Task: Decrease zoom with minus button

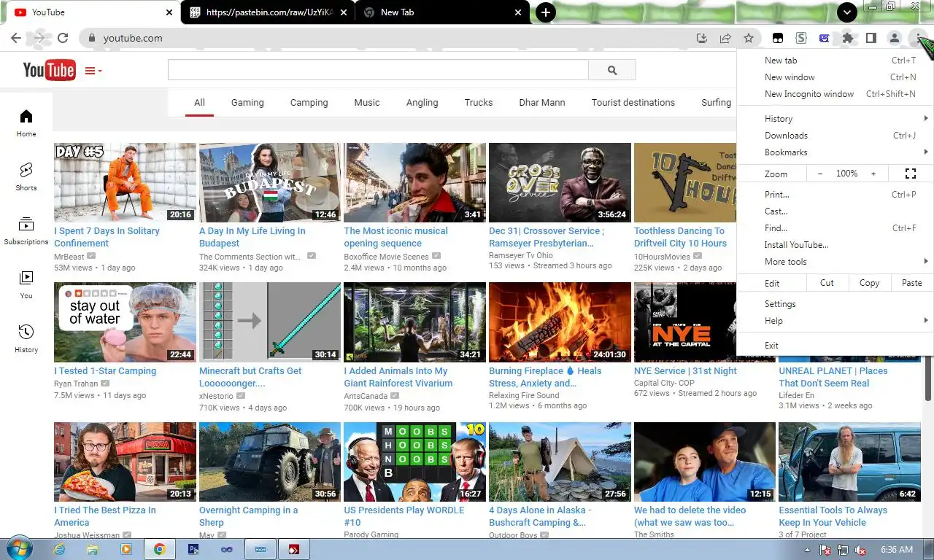Action: pos(820,174)
